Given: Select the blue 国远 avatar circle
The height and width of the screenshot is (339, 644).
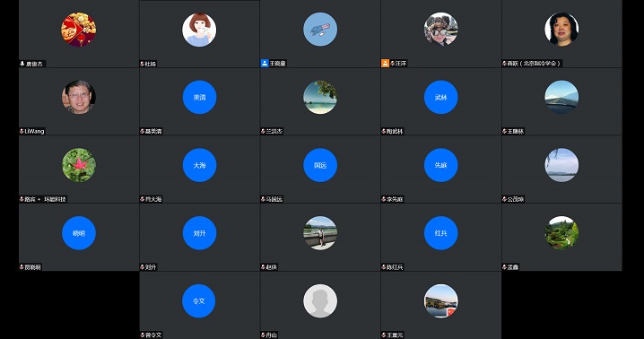Looking at the screenshot, I should pos(320,165).
